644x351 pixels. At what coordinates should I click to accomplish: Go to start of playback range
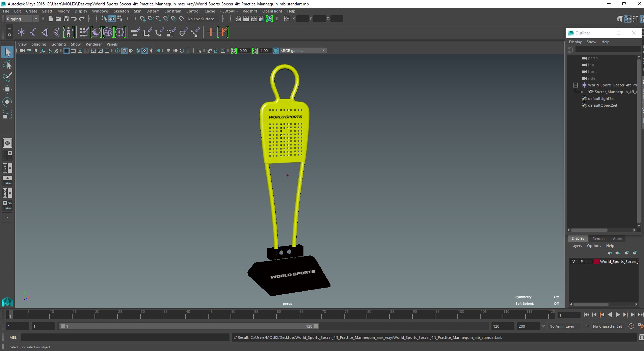[x=586, y=315]
